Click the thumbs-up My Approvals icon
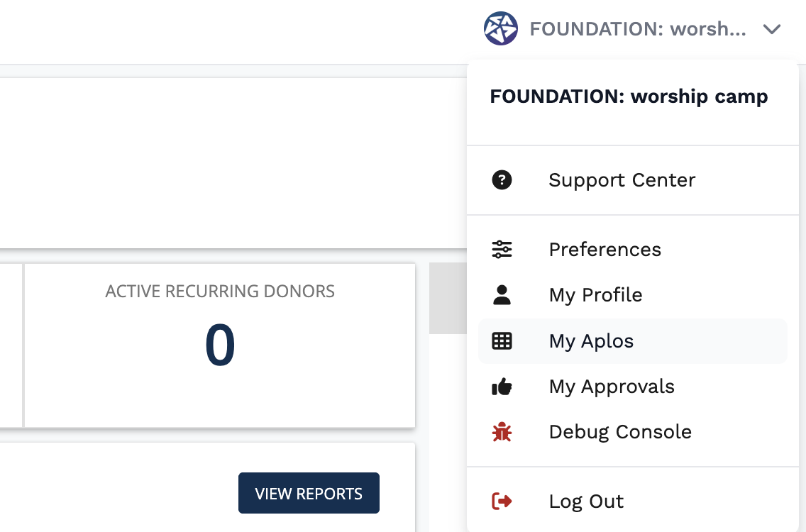Screen dimensions: 806x532 click(x=502, y=387)
